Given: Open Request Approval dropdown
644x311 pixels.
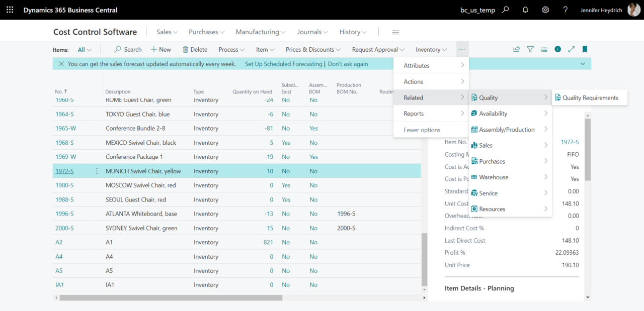Looking at the screenshot, I should coord(378,49).
